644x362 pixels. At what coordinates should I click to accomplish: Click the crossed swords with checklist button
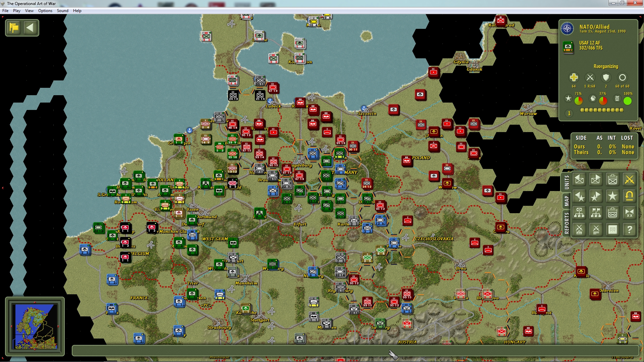coord(579,230)
